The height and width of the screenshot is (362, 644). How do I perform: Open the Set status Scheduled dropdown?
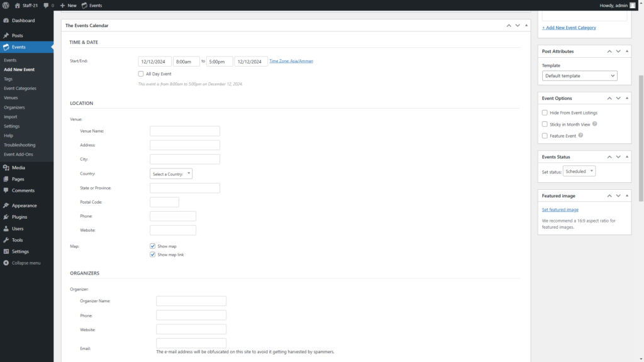pos(579,171)
